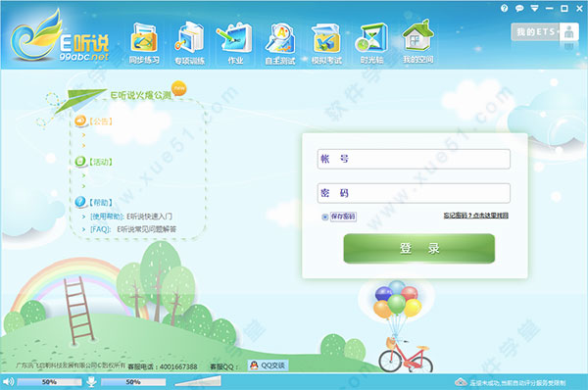588x390 pixels.
Task: Open the help question mark icon
Action: coord(505,8)
